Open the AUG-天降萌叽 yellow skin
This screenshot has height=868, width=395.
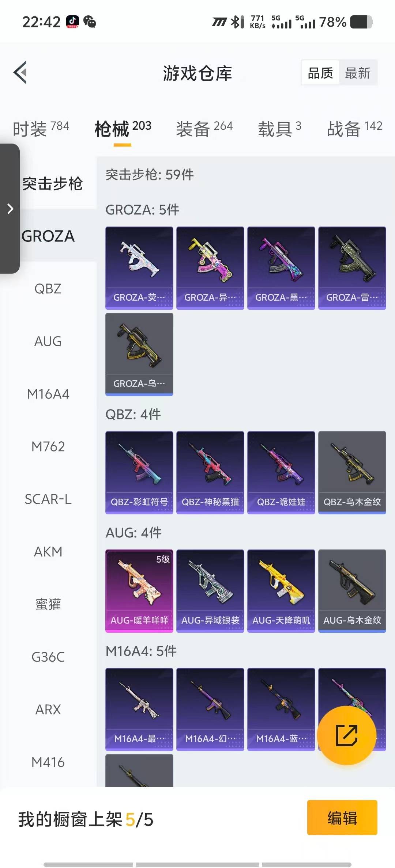281,591
